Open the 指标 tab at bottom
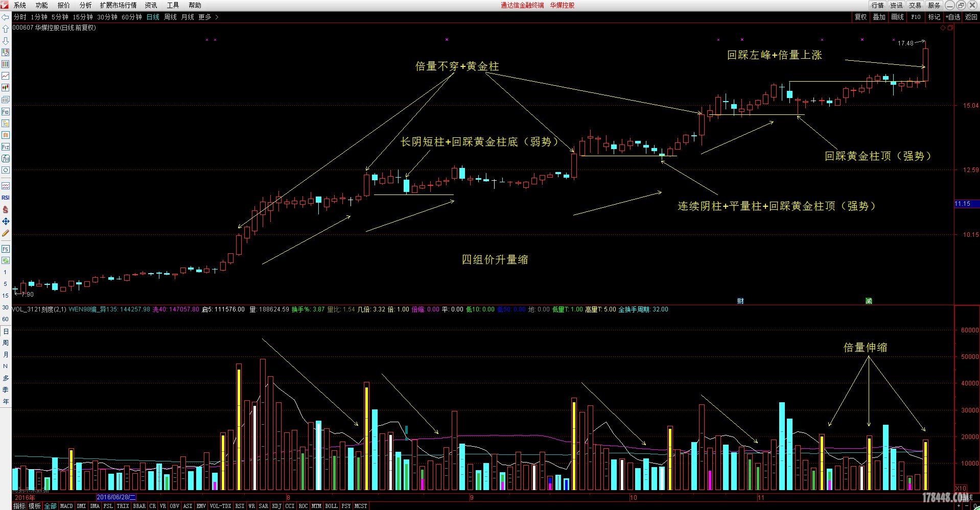 click(19, 506)
